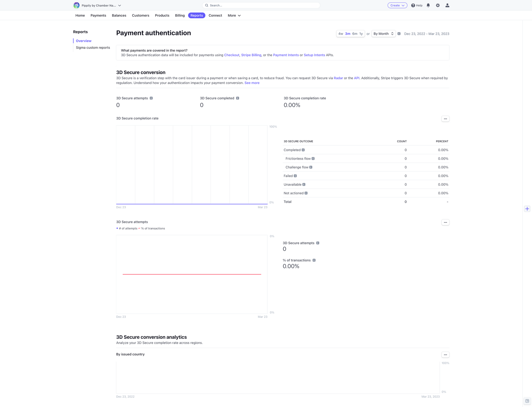532x407 pixels.
Task: Go to Home tab
Action: point(80,16)
